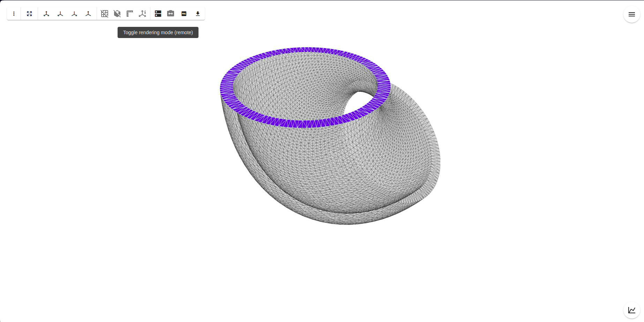Screen dimensions: 644x322
Task: Open the three-dot toolbar options menu
Action: 14,14
